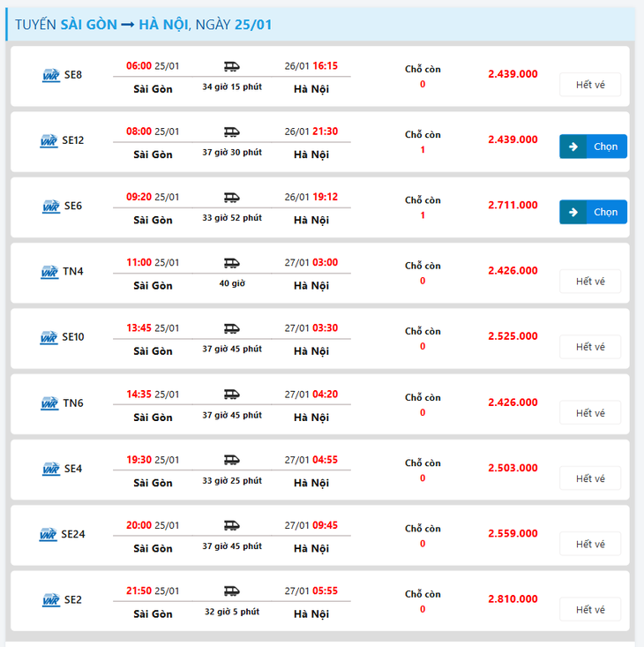
Task: Choose the SE6 train with Chọn button
Action: tap(593, 212)
